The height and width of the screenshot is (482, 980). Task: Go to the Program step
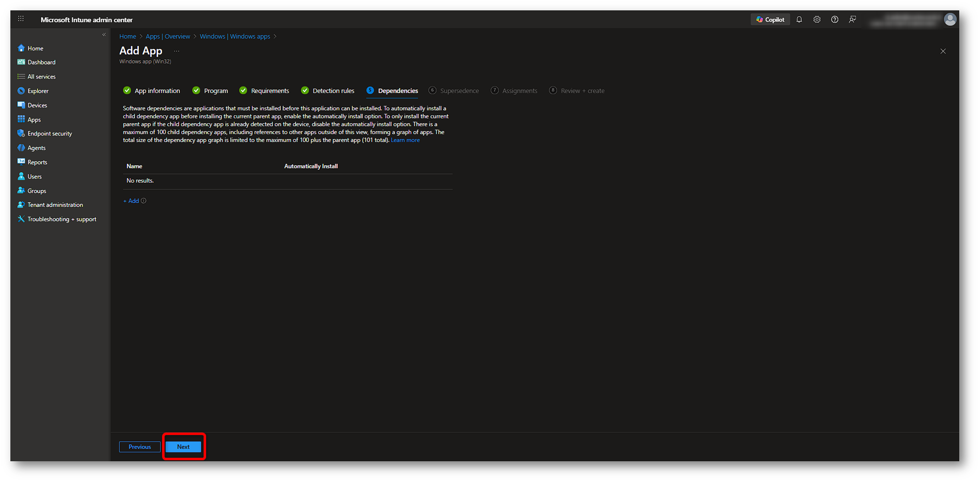[210, 90]
